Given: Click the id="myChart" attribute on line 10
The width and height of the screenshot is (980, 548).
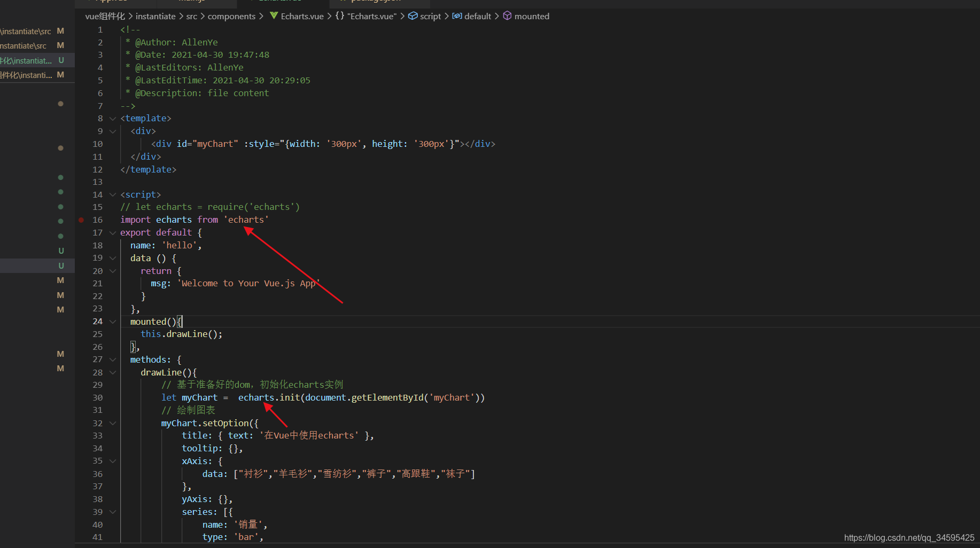Looking at the screenshot, I should (x=207, y=144).
